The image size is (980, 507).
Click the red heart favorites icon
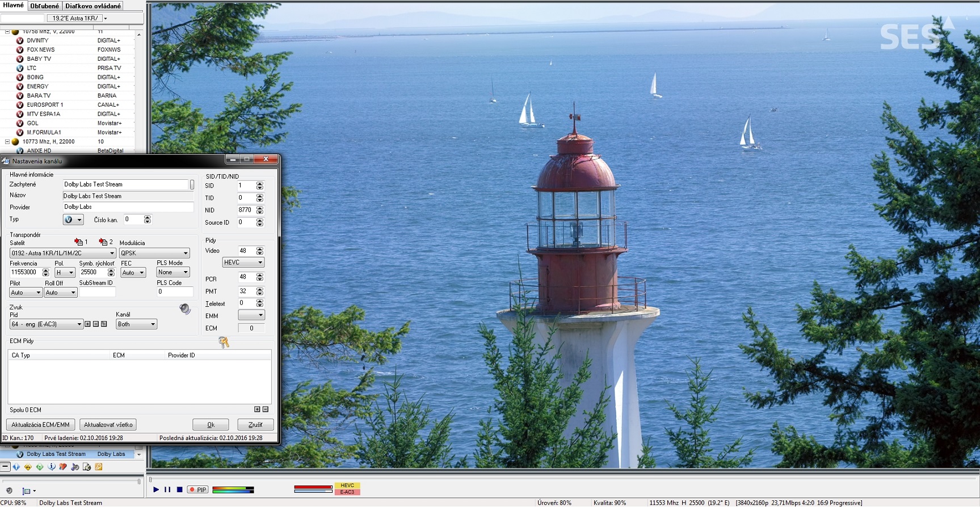63,467
